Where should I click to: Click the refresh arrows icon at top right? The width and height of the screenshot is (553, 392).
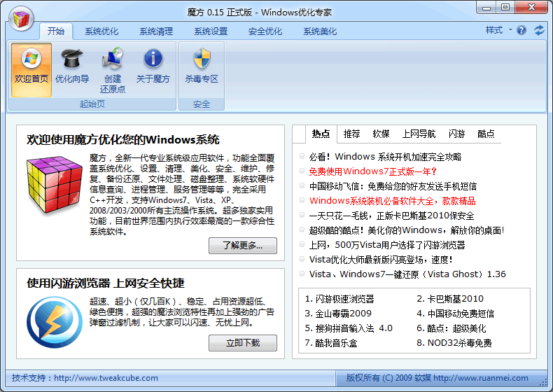pos(539,30)
